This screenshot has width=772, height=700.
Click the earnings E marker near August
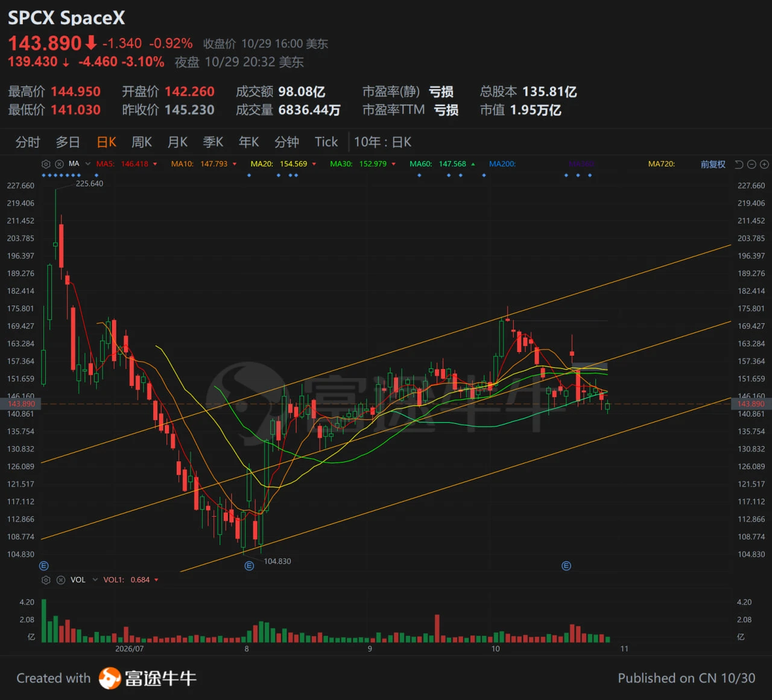(x=249, y=566)
